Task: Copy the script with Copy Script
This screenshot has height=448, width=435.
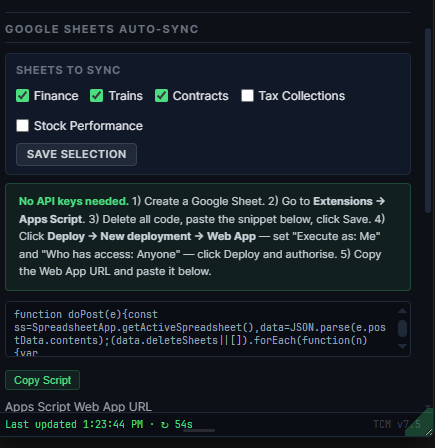Action: click(42, 380)
